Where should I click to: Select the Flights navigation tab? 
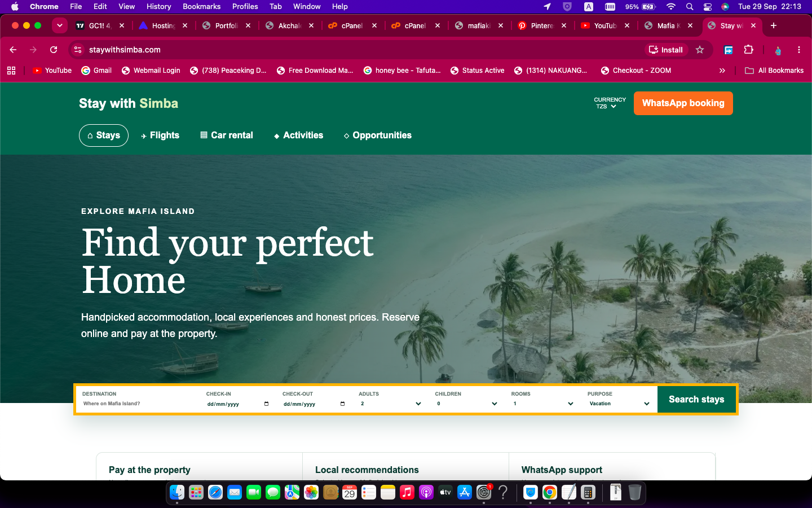(x=160, y=135)
